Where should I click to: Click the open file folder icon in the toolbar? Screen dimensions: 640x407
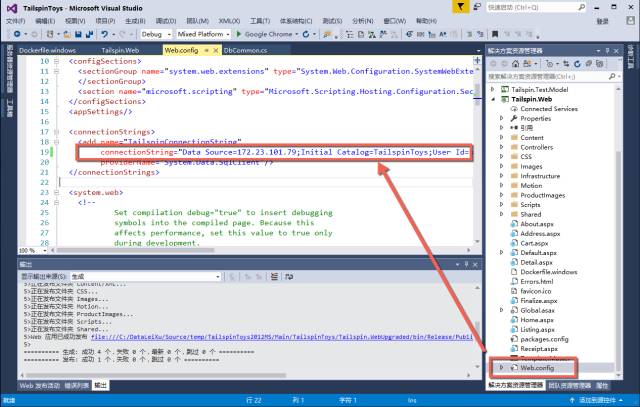tap(67, 34)
